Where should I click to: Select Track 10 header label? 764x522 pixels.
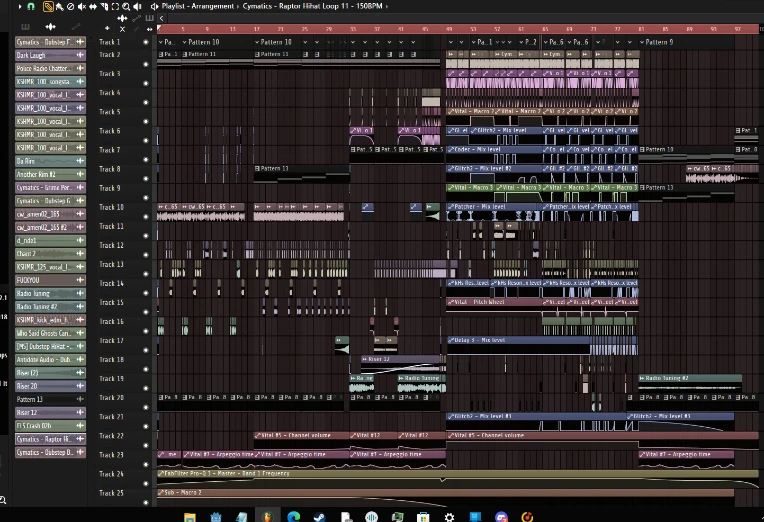[x=111, y=207]
